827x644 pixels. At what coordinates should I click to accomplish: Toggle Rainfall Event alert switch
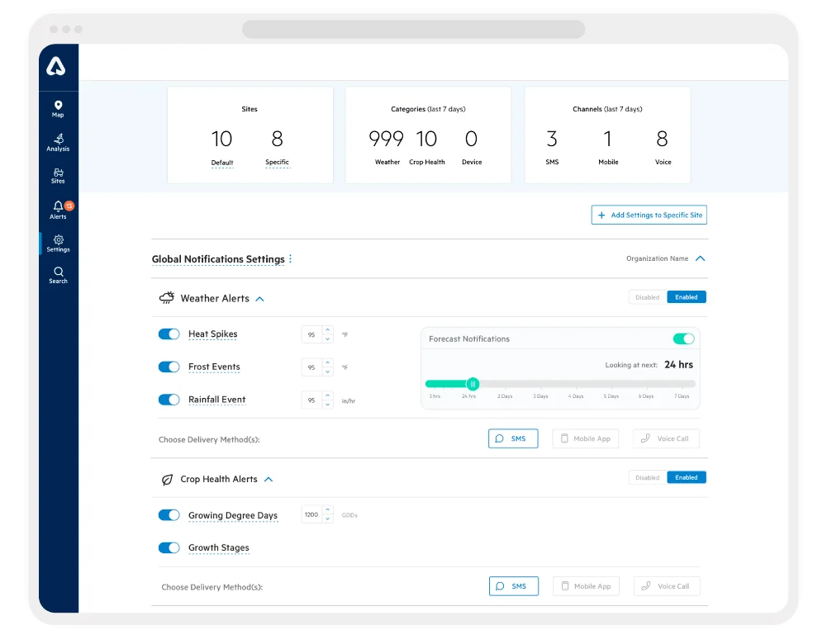pyautogui.click(x=169, y=400)
